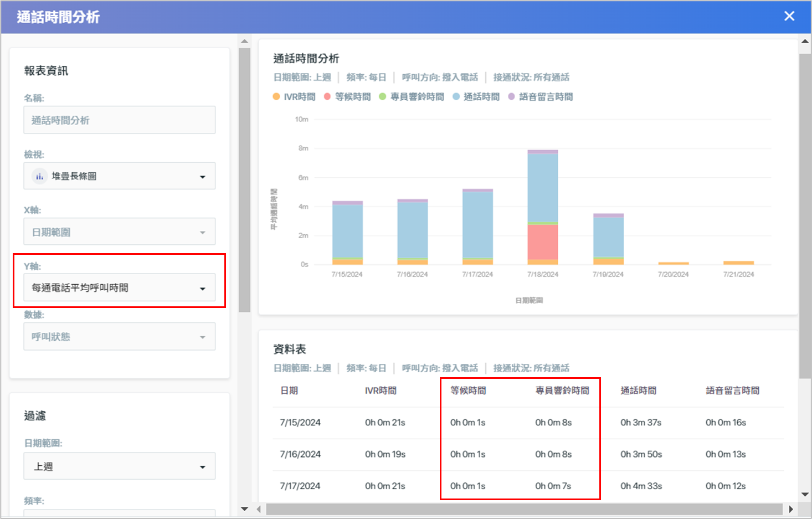The width and height of the screenshot is (812, 519).
Task: Click the 日期 column header
Action: (x=289, y=390)
